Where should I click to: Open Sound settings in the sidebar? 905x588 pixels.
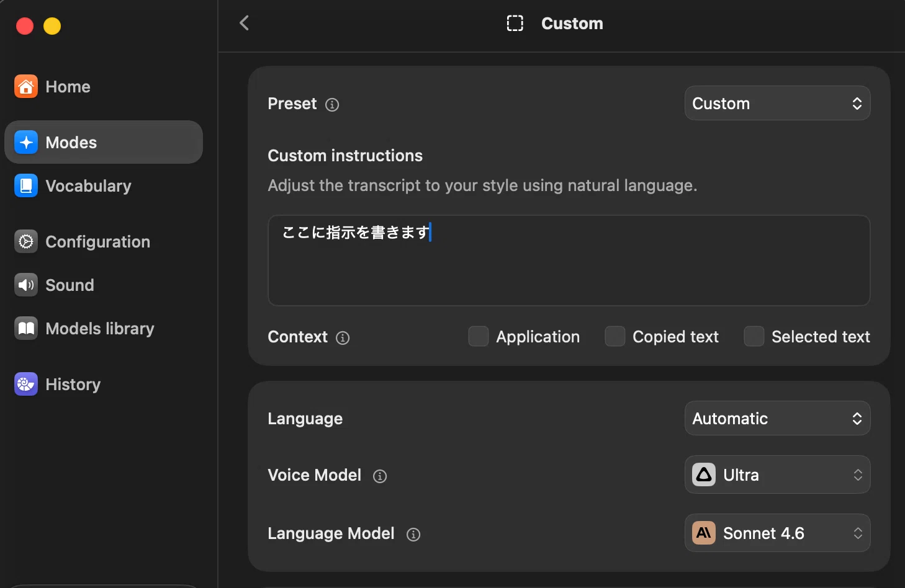[x=104, y=285]
